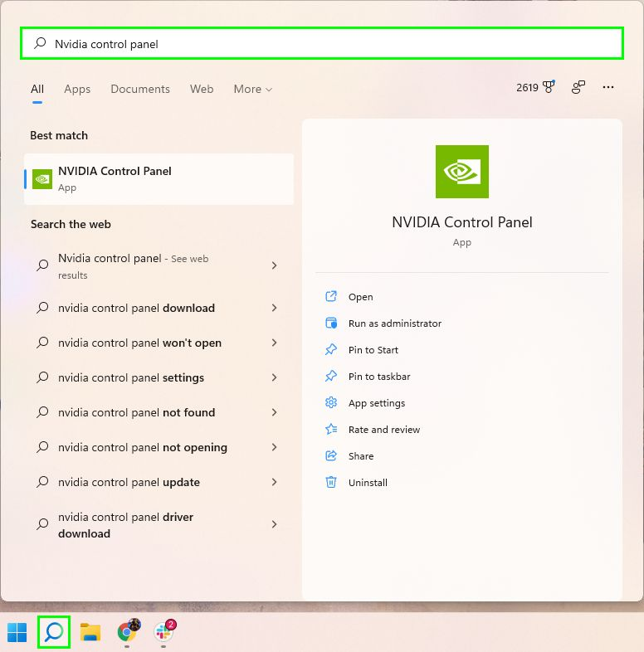Click the Uninstall trash icon

331,482
